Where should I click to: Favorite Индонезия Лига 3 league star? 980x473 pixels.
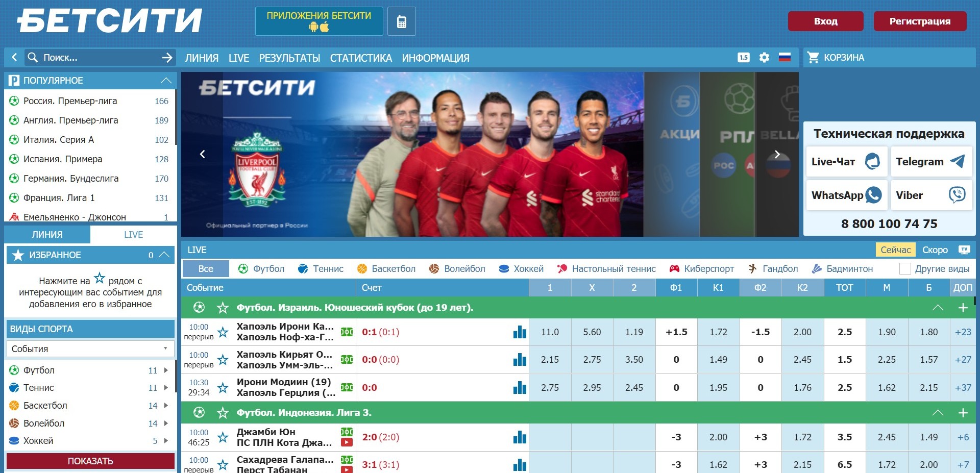coord(223,413)
